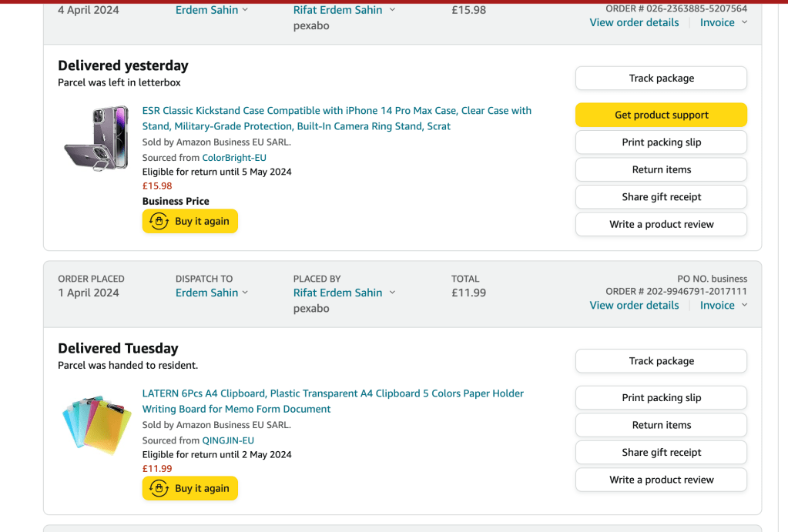
Task: Share gift receipt for the clipboard order
Action: pos(661,453)
